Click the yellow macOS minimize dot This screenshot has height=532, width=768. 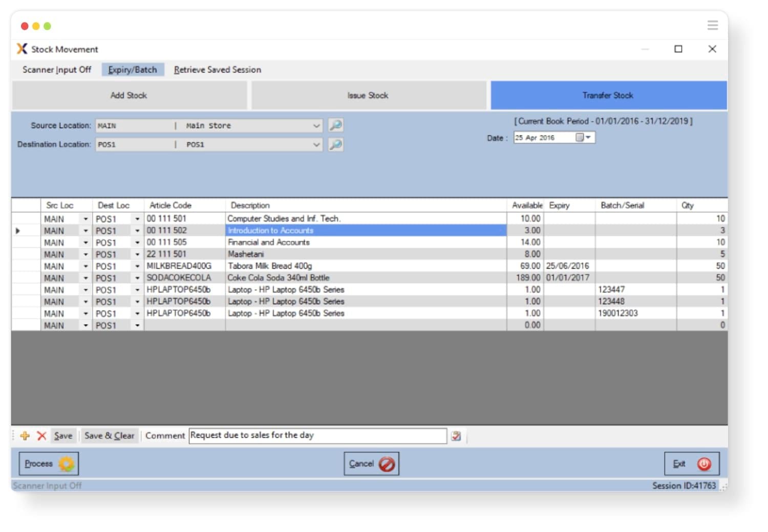tap(36, 26)
